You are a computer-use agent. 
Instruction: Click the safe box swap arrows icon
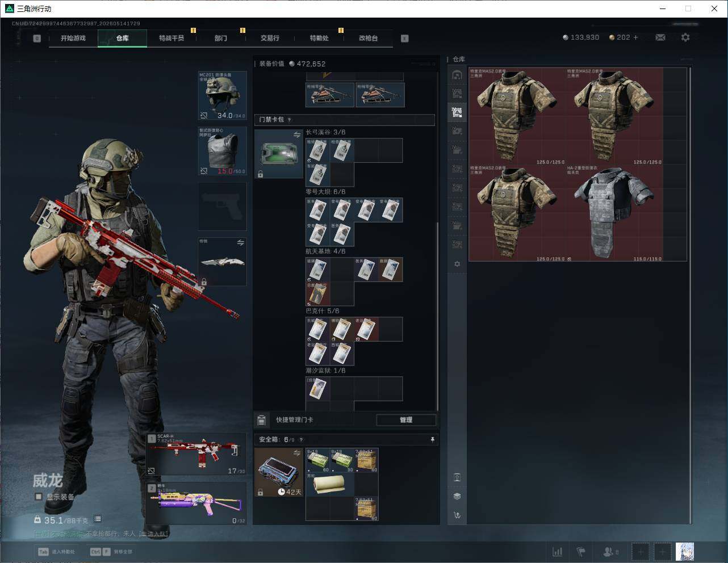coord(296,452)
